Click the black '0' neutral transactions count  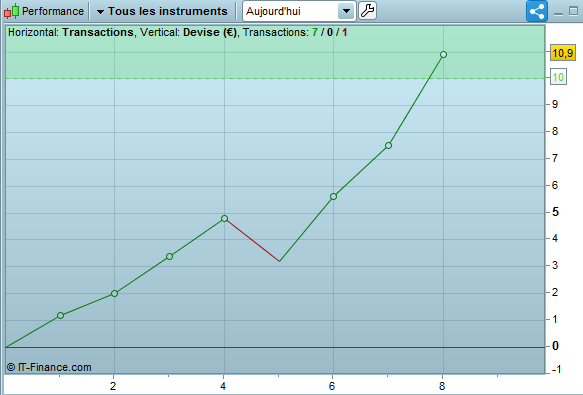(x=330, y=32)
